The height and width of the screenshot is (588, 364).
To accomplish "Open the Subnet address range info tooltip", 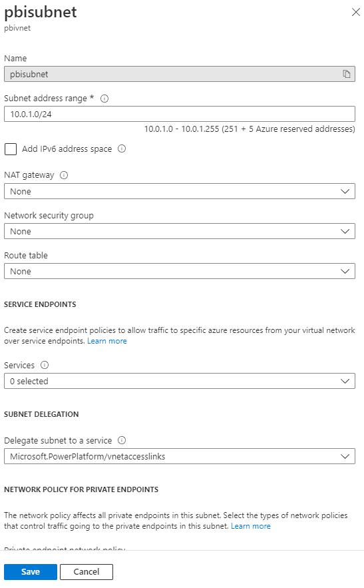I will pos(104,99).
